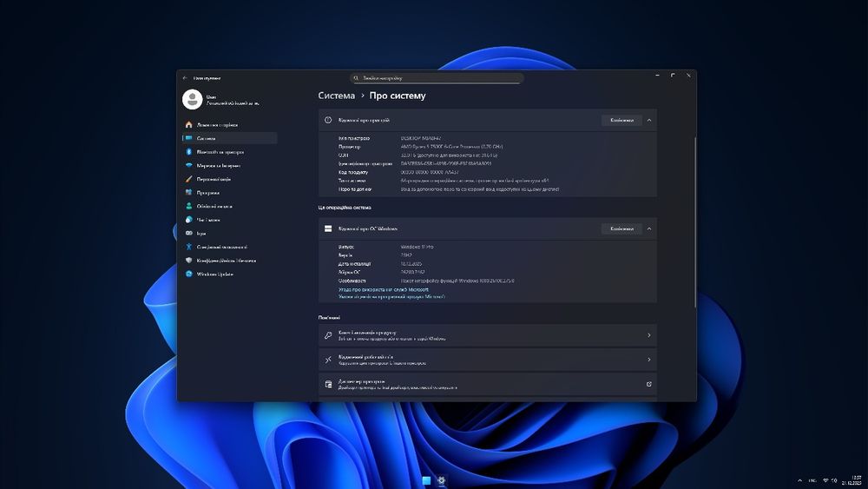The height and width of the screenshot is (489, 868).
Task: Open Privacy and security shield icon
Action: tap(188, 261)
